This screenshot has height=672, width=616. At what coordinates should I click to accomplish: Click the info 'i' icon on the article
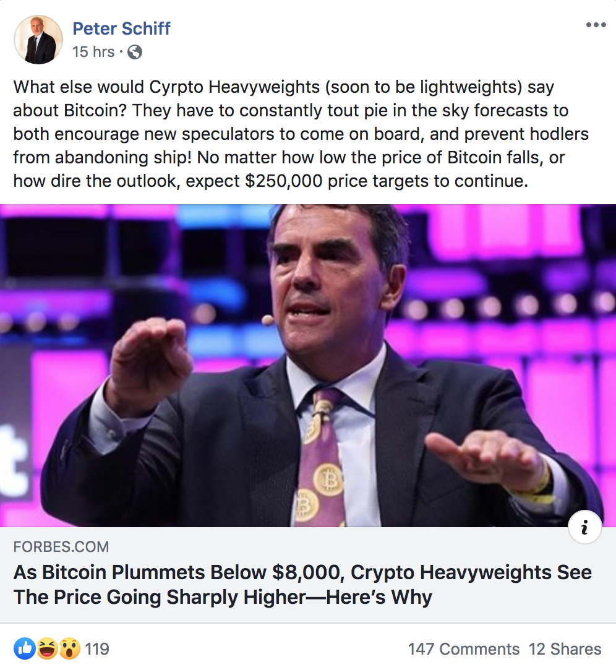(x=584, y=528)
